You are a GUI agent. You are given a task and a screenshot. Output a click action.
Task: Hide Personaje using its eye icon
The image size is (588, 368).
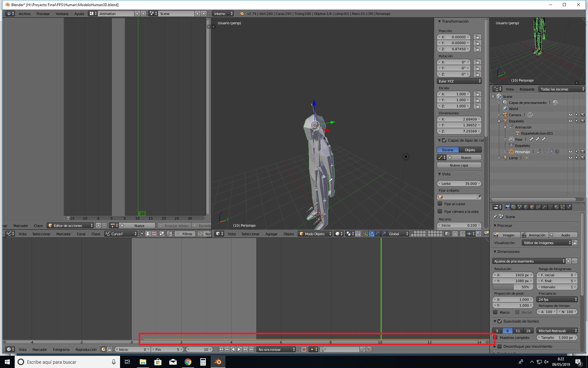570,152
